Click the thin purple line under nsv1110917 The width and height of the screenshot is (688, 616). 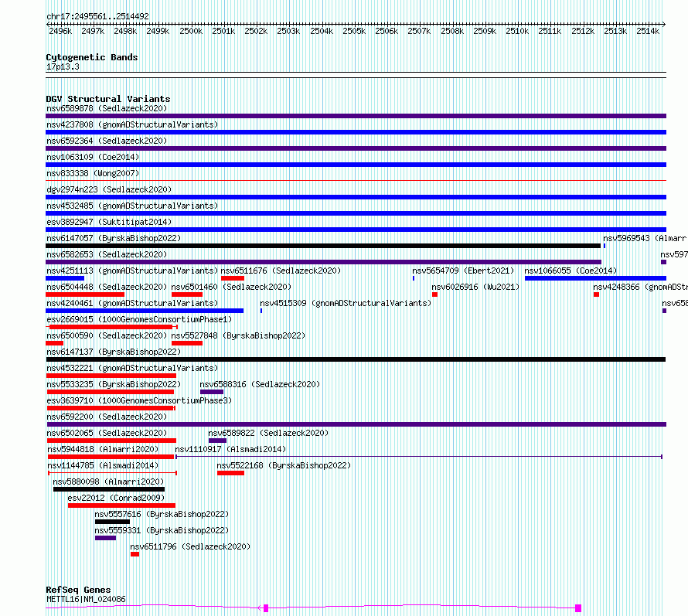click(x=418, y=457)
